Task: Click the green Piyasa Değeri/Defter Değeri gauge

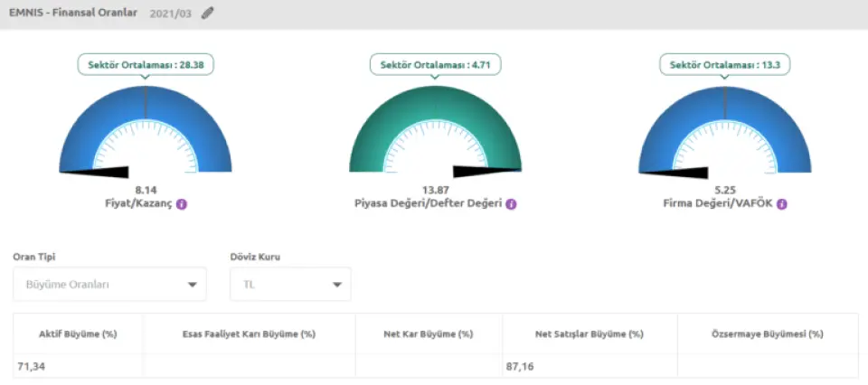Action: tap(435, 117)
